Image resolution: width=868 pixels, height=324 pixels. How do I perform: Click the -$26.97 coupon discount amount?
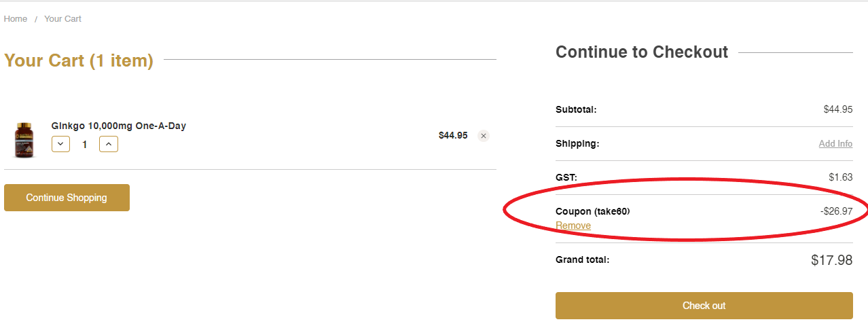836,211
